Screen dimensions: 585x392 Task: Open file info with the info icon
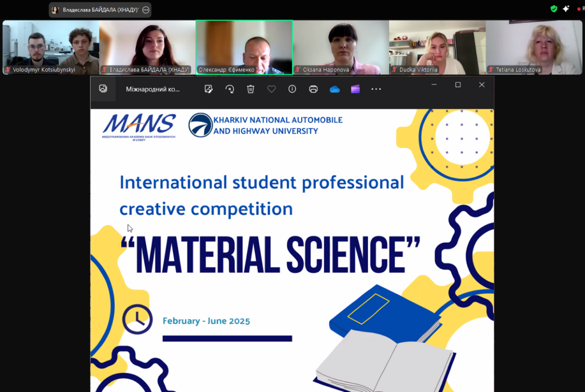292,89
